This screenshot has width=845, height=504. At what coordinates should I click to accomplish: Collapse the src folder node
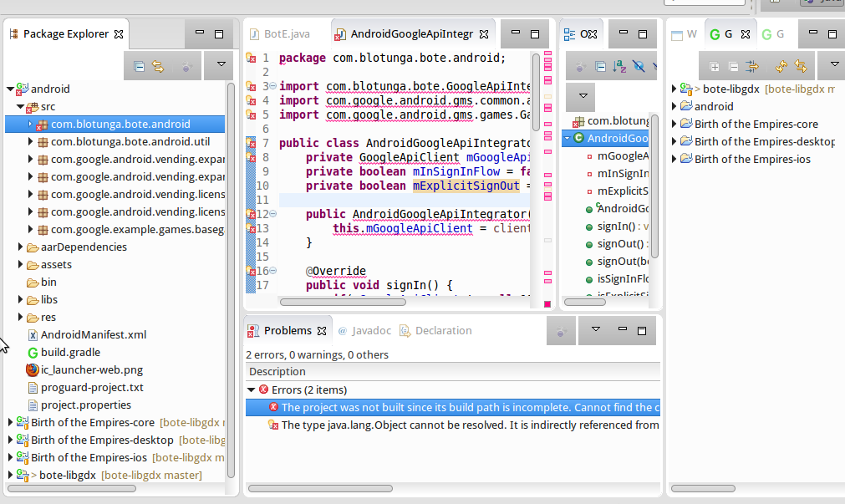point(20,107)
